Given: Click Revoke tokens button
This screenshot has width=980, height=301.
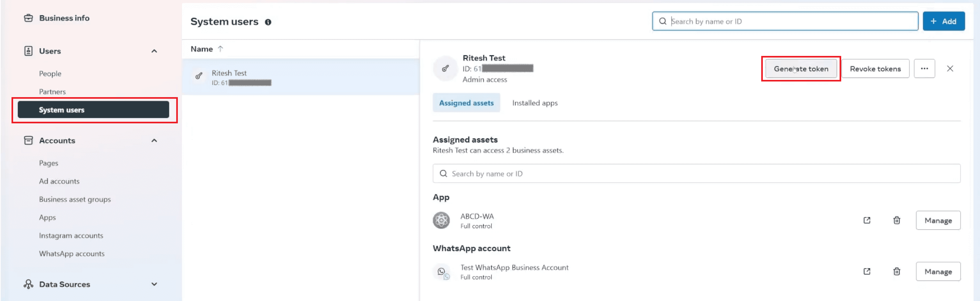Looking at the screenshot, I should click(x=875, y=69).
